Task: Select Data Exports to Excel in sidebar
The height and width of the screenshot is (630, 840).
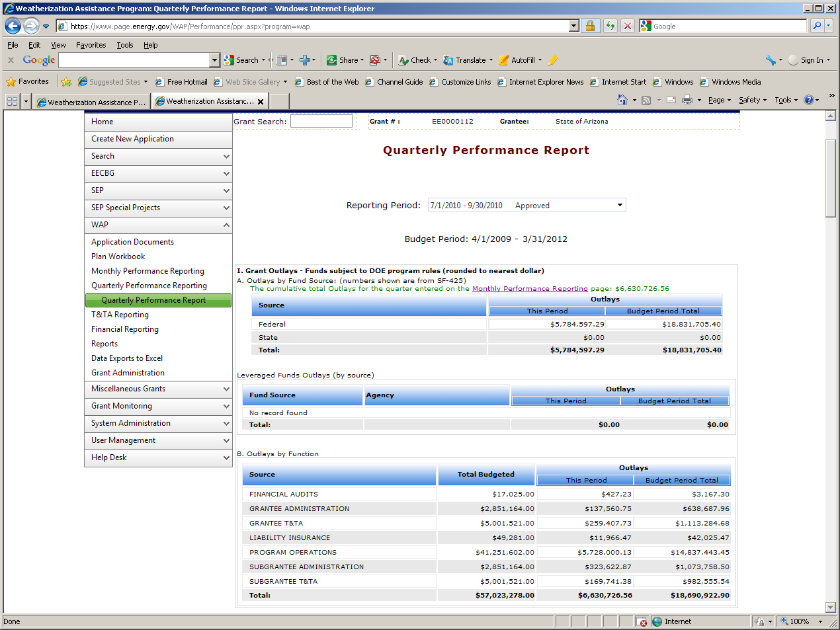Action: (x=127, y=358)
